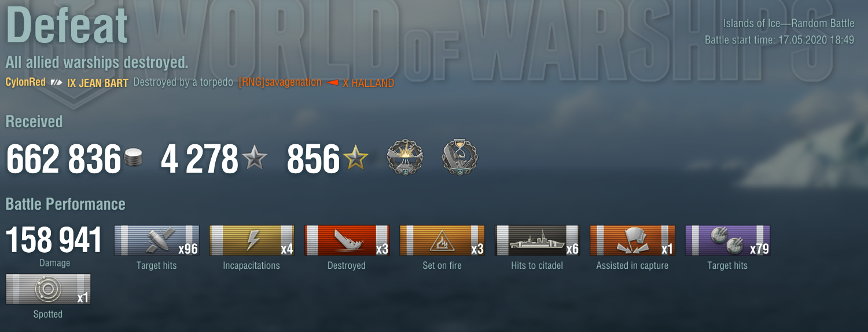Click player name CylonRed
This screenshot has height=332, width=868.
(x=25, y=82)
